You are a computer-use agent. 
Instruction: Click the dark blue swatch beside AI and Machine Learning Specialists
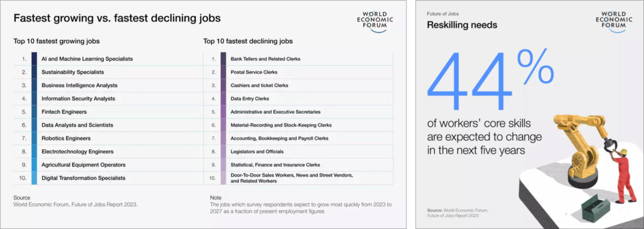pyautogui.click(x=34, y=59)
